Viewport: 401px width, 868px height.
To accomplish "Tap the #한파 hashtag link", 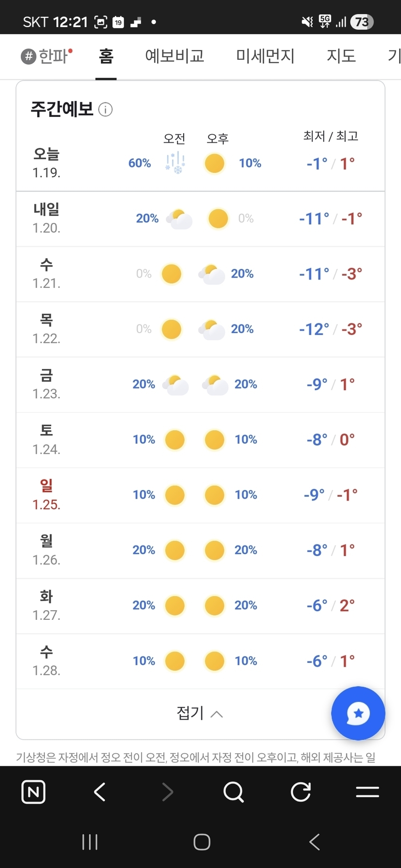I will coord(47,56).
